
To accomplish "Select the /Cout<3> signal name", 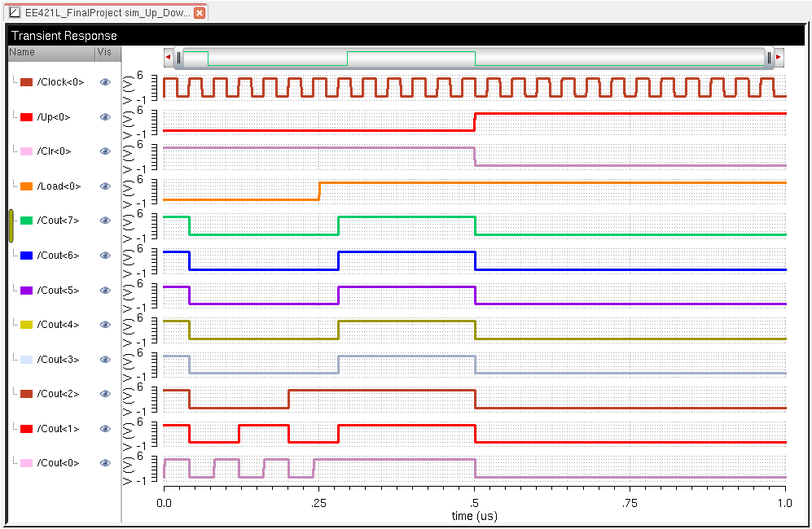I will (59, 359).
